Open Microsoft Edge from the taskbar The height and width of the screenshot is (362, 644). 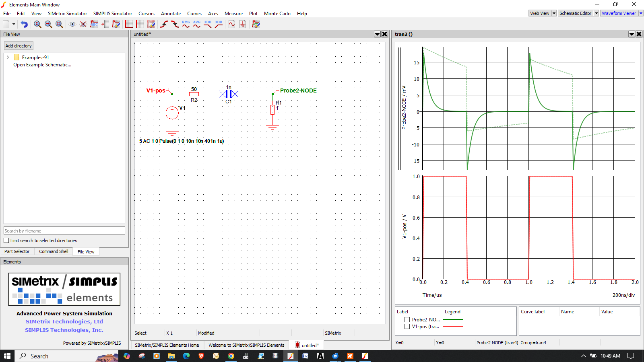(x=186, y=356)
